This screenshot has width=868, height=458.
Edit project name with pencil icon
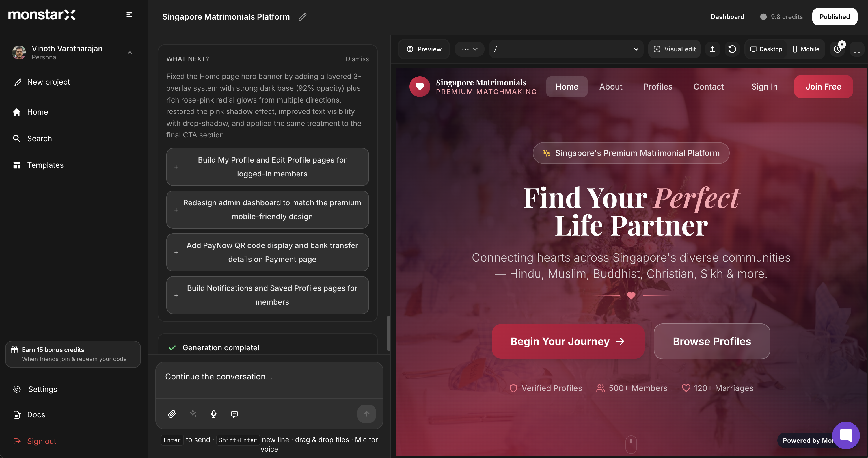point(302,17)
